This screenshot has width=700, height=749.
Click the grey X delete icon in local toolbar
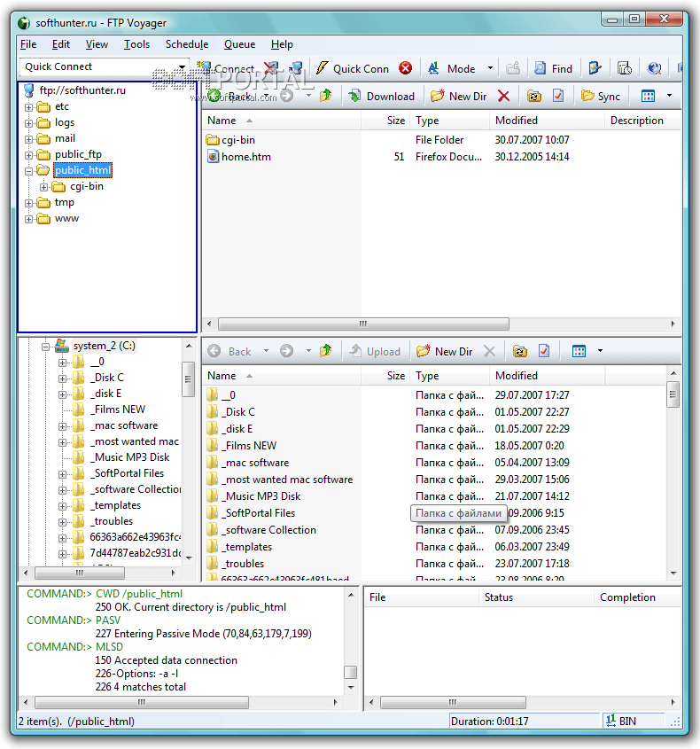(x=489, y=352)
